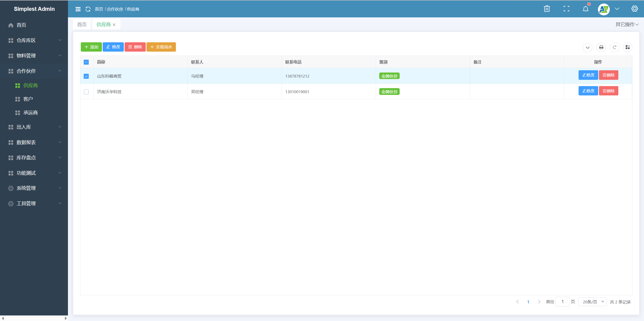Click the print icon above the table
Screen dimensions: 644x321
coord(601,47)
